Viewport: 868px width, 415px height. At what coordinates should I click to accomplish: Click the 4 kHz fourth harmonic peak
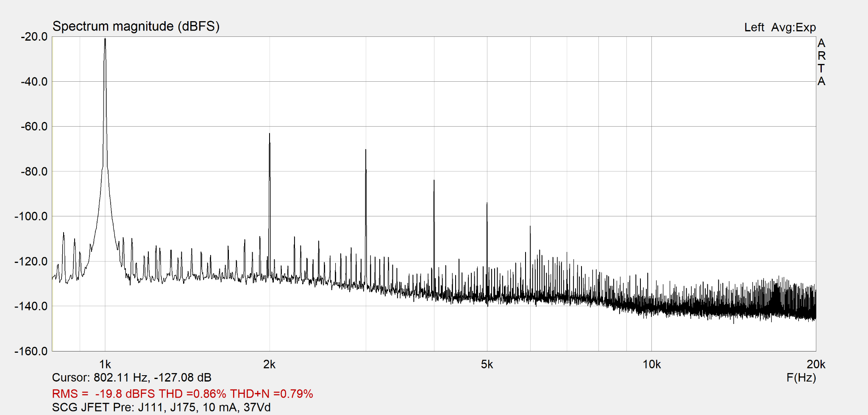[434, 181]
